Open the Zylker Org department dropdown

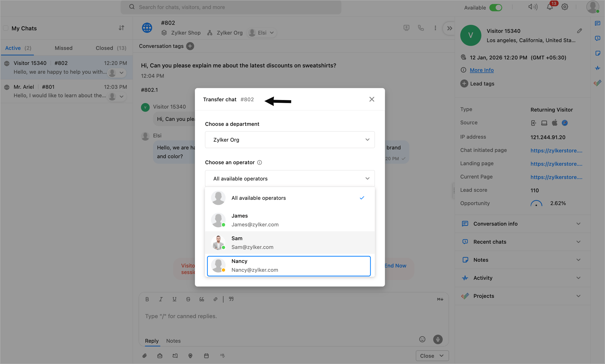290,140
